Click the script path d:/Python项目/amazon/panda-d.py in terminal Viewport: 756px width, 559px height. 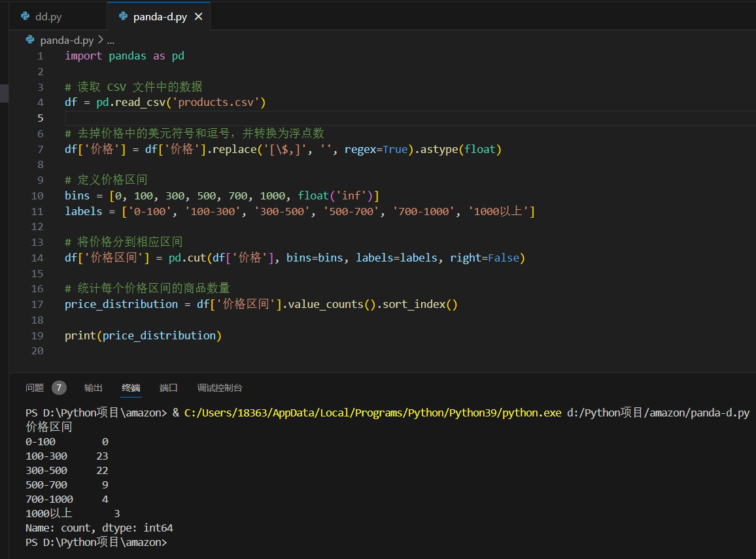point(658,413)
